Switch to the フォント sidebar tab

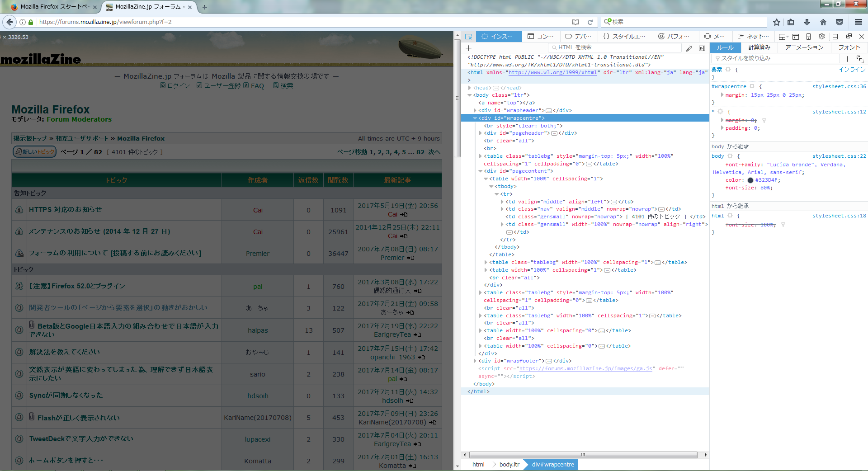849,47
